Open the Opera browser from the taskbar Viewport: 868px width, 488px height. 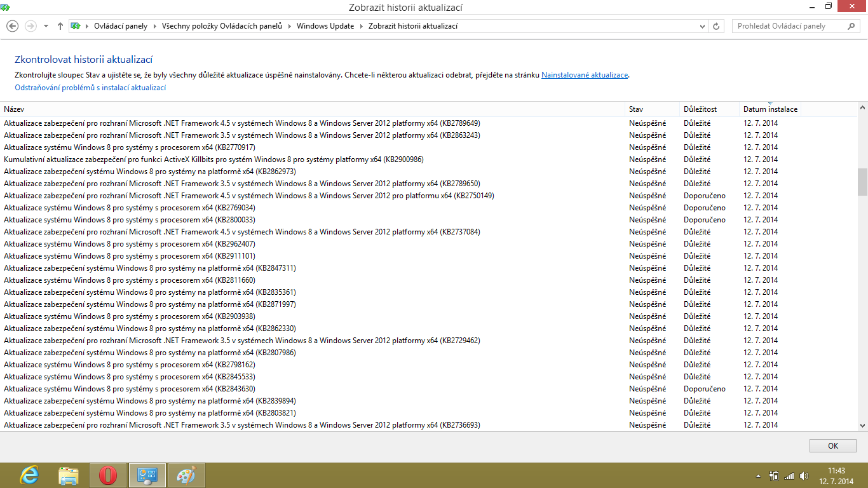tap(108, 475)
